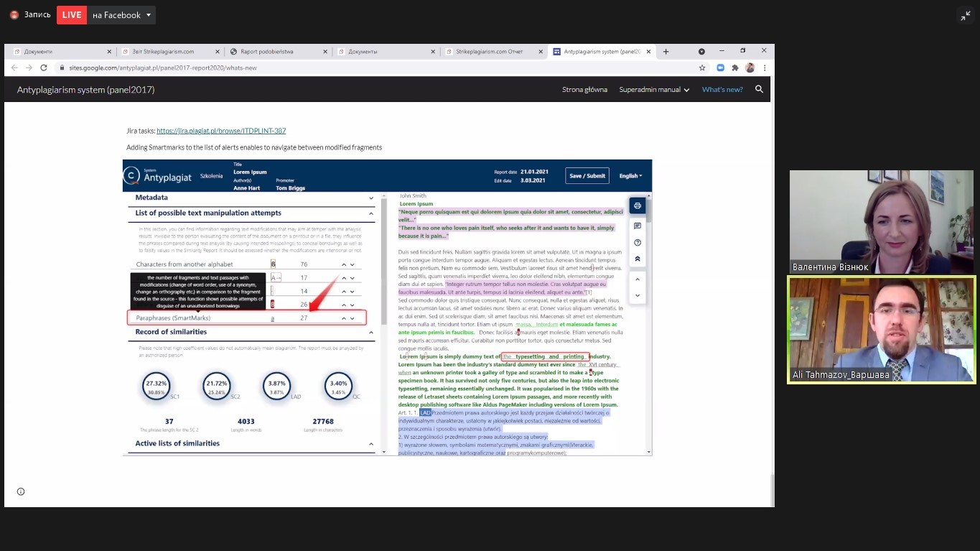This screenshot has height=551, width=980.
Task: Click the double-chevron jump-to-top icon
Action: tap(637, 259)
